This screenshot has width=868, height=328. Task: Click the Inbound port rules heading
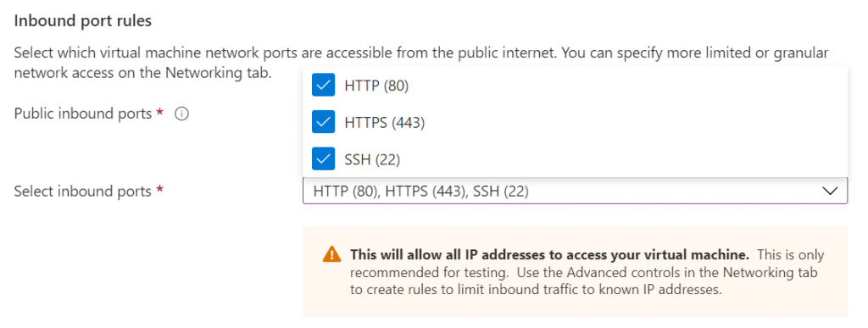pyautogui.click(x=82, y=21)
